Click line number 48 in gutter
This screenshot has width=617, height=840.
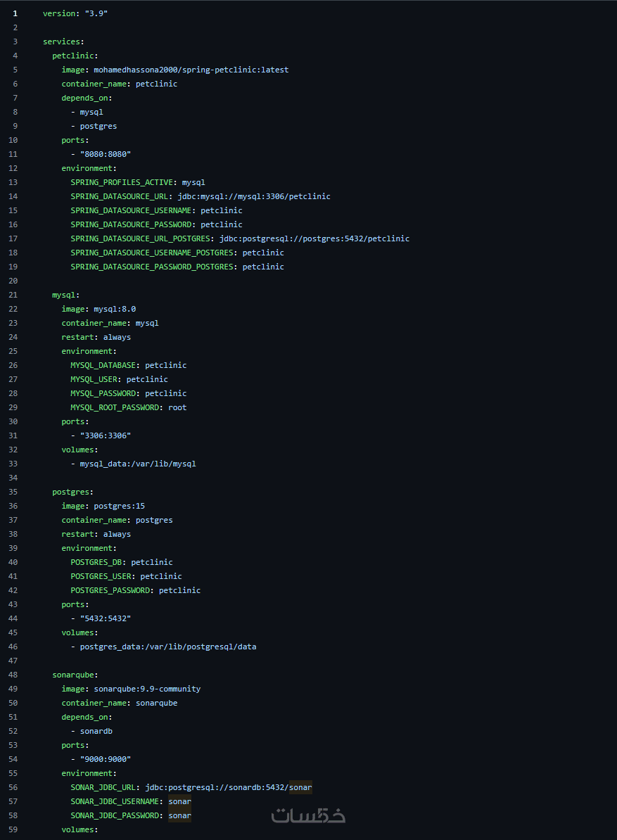pos(15,675)
